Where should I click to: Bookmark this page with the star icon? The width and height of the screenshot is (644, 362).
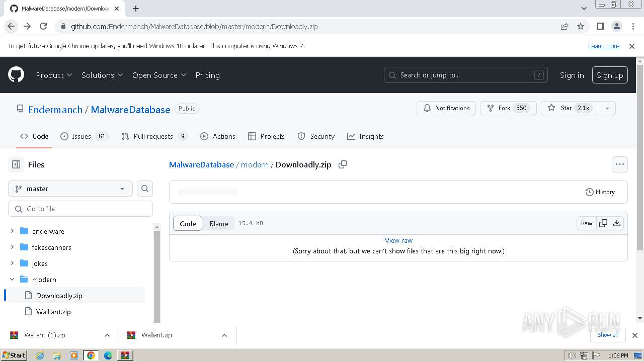[581, 26]
